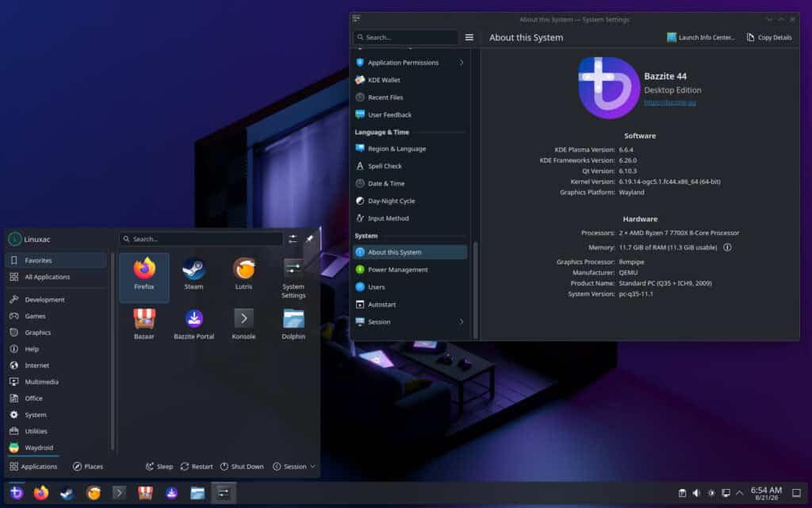
Task: Open User Feedback settings
Action: 410,114
